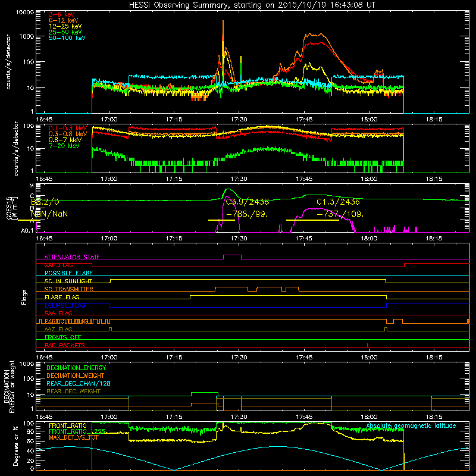Viewport: 476px width, 476px height.
Task: Click the GOES15 axis label
Action: point(8,208)
